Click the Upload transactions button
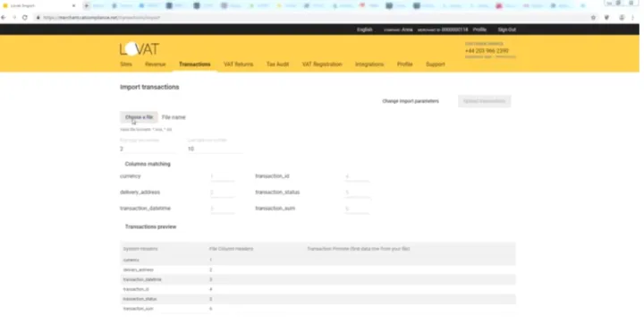 (x=484, y=101)
